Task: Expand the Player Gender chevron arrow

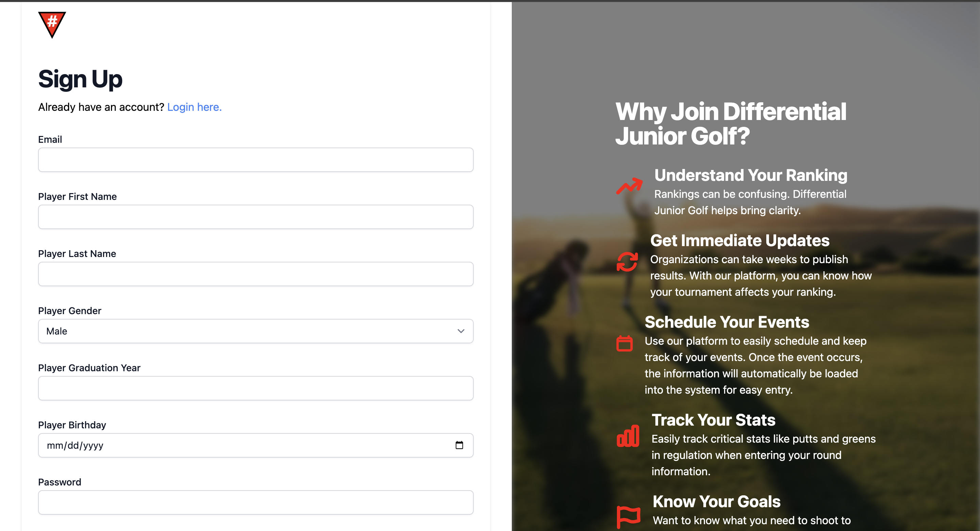Action: point(461,331)
